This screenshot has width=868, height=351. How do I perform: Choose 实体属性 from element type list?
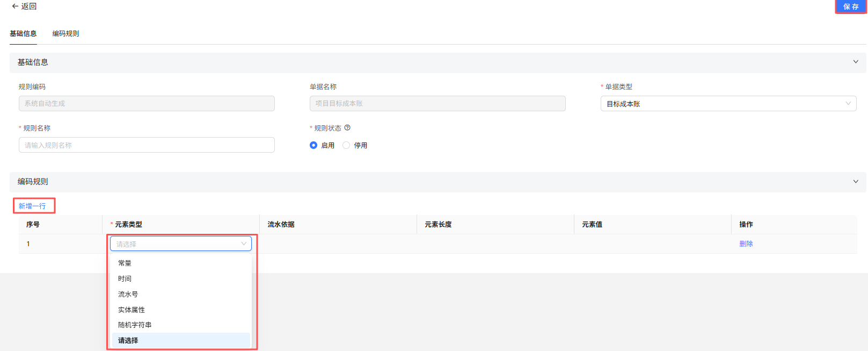point(132,310)
